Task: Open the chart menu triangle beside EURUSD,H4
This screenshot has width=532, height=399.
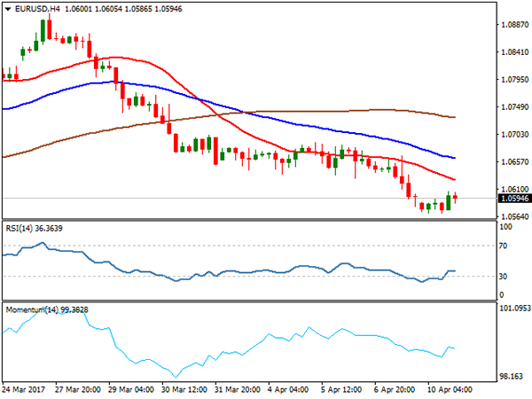Action: click(8, 9)
